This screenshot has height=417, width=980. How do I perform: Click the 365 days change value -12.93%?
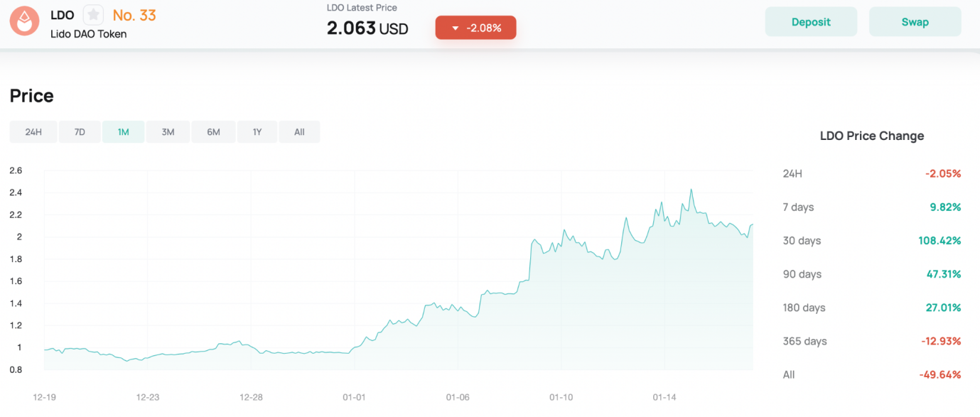tap(941, 341)
